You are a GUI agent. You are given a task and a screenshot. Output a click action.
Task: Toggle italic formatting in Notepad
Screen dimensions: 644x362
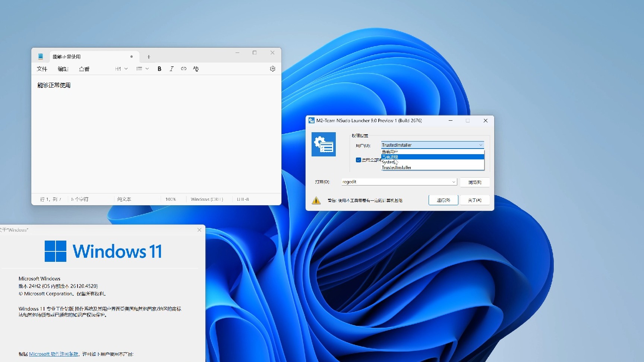coord(171,69)
